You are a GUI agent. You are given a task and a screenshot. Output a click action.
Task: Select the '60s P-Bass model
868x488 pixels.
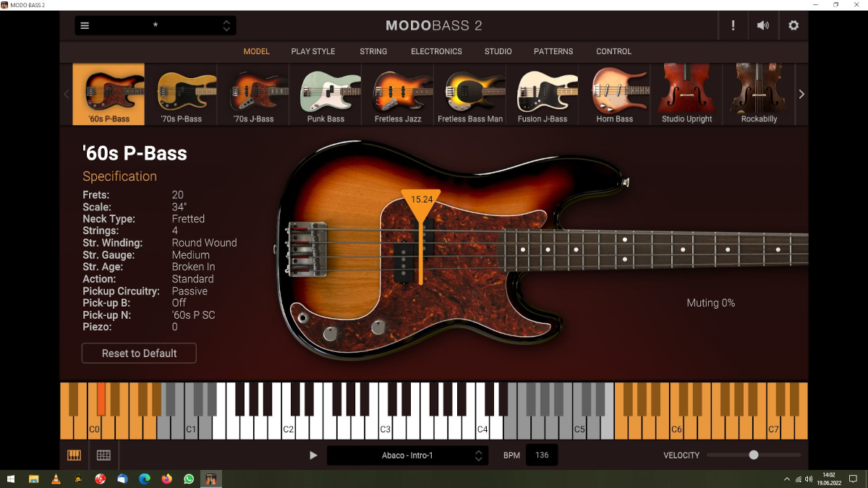point(109,94)
